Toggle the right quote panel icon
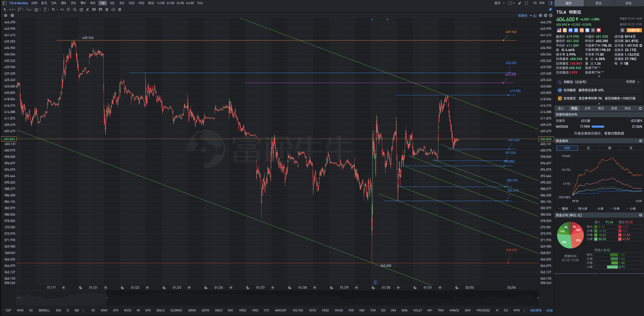The width and height of the screenshot is (644, 316). pos(550,3)
